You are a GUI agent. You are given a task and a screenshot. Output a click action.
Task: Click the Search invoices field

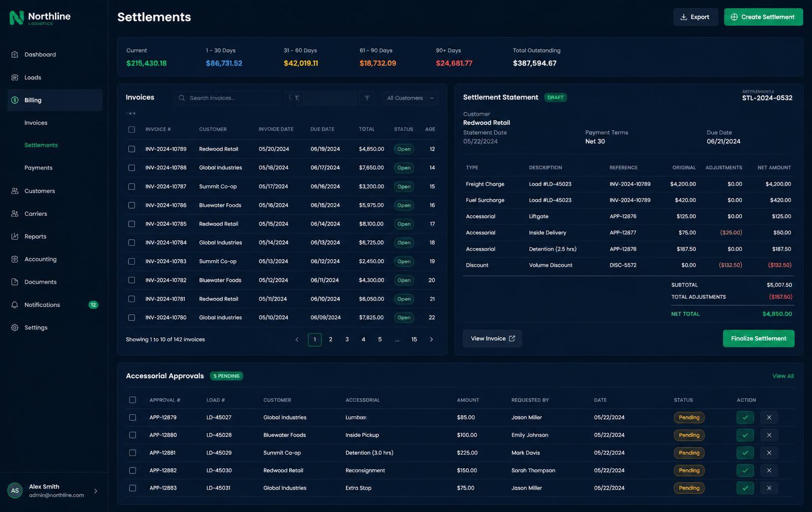pos(227,98)
